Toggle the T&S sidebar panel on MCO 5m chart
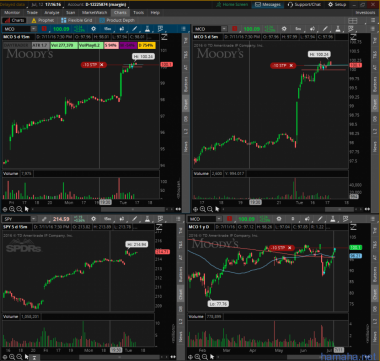This screenshot has width=380, height=361. coord(375,54)
